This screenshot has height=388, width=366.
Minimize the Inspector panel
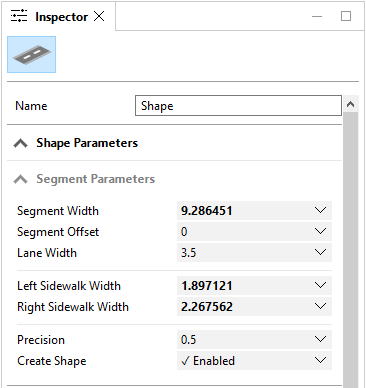pyautogui.click(x=317, y=16)
